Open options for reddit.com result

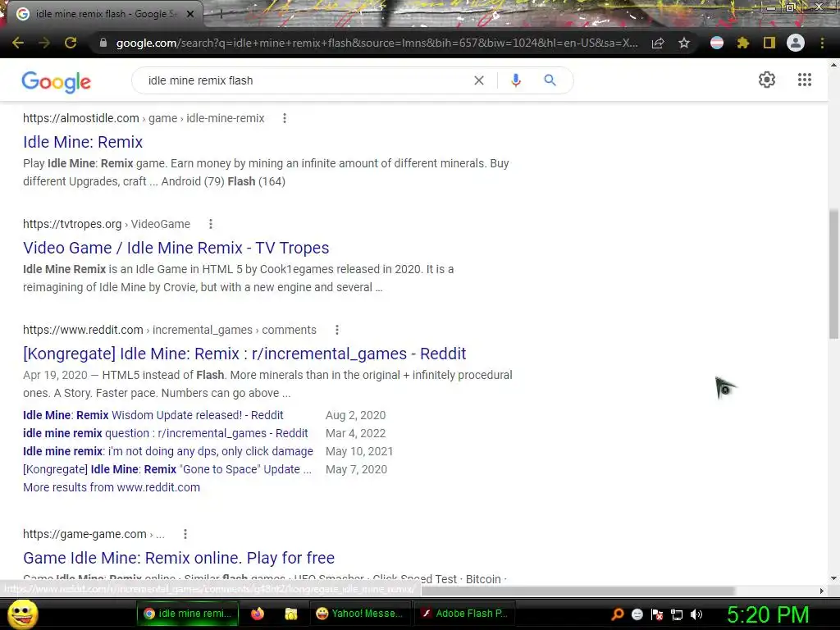[337, 330]
